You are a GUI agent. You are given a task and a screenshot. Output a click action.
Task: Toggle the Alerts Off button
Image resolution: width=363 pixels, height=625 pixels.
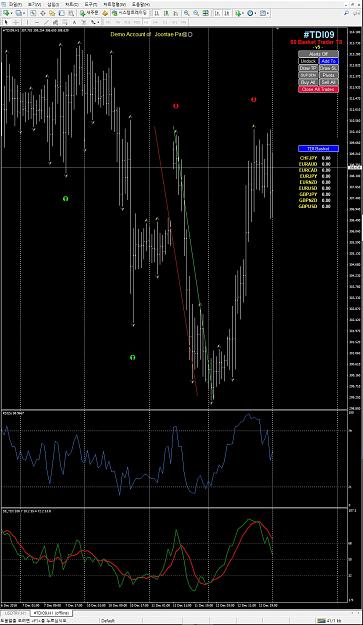pyautogui.click(x=318, y=54)
